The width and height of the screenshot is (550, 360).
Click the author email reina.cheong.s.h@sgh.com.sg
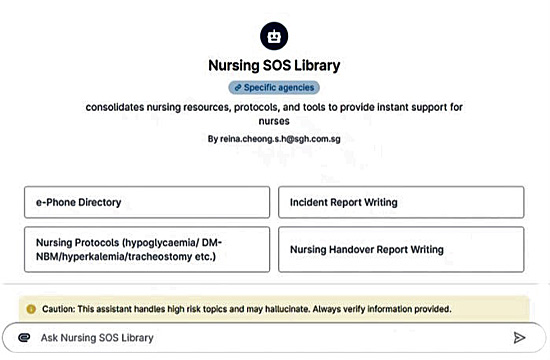pyautogui.click(x=280, y=139)
